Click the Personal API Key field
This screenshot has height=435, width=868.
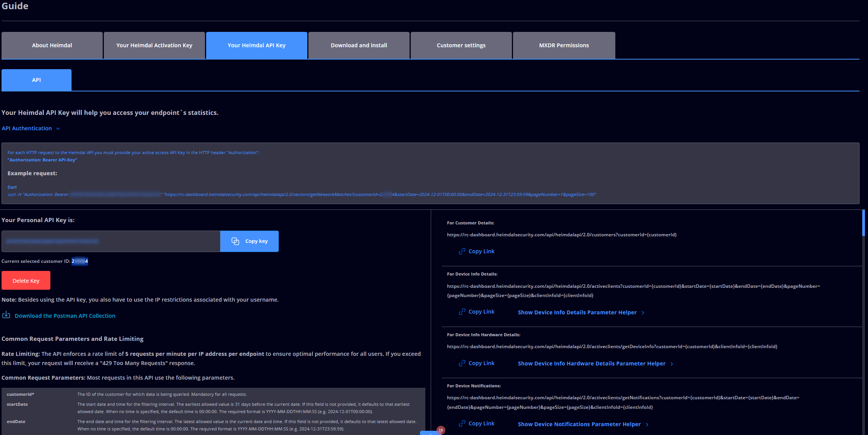(x=111, y=241)
